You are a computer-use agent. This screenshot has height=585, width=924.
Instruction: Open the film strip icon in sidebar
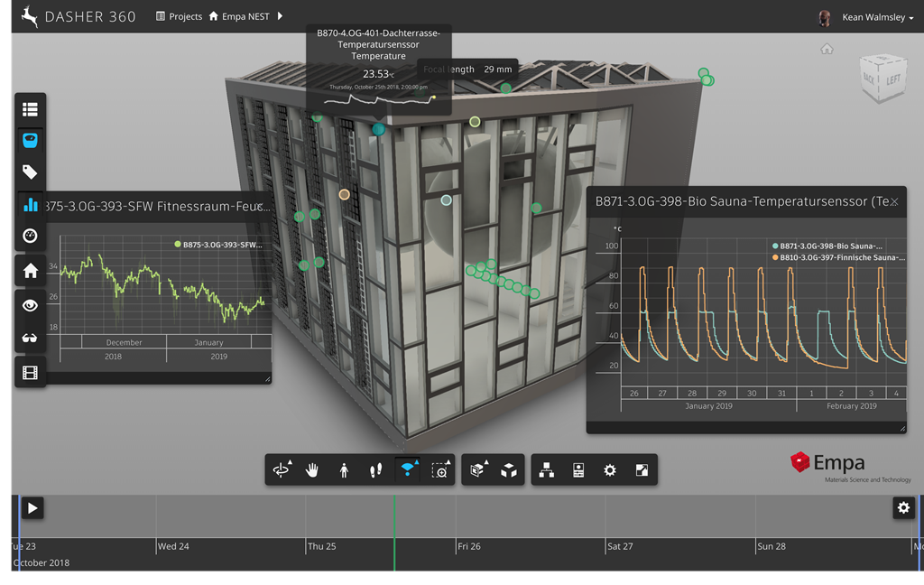click(x=30, y=372)
